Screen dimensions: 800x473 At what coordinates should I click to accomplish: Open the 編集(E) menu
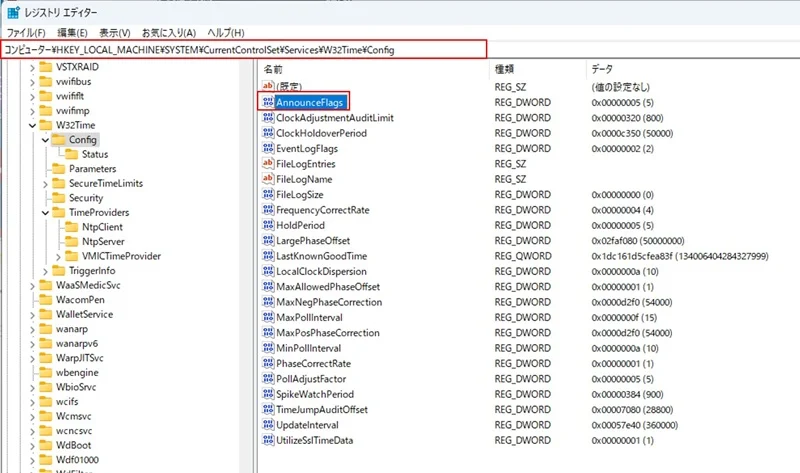click(x=72, y=33)
